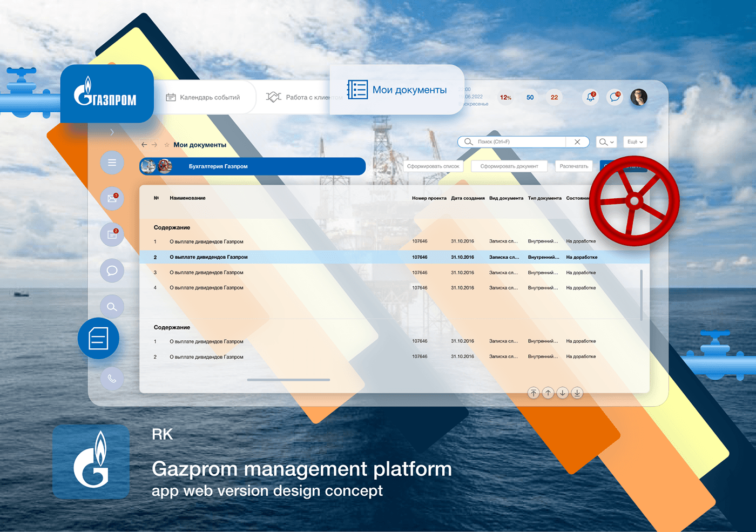Open bell notifications in header
Viewport: 756px width, 532px height.
click(x=591, y=97)
